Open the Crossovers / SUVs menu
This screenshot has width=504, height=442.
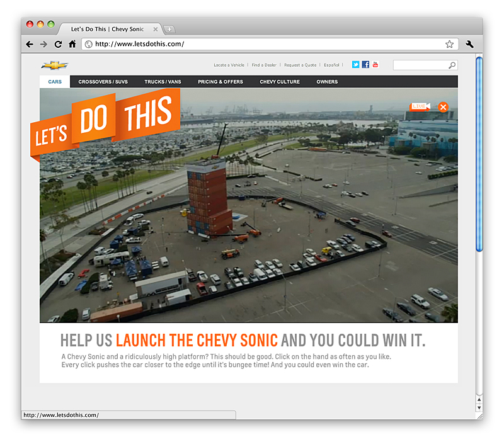point(103,82)
